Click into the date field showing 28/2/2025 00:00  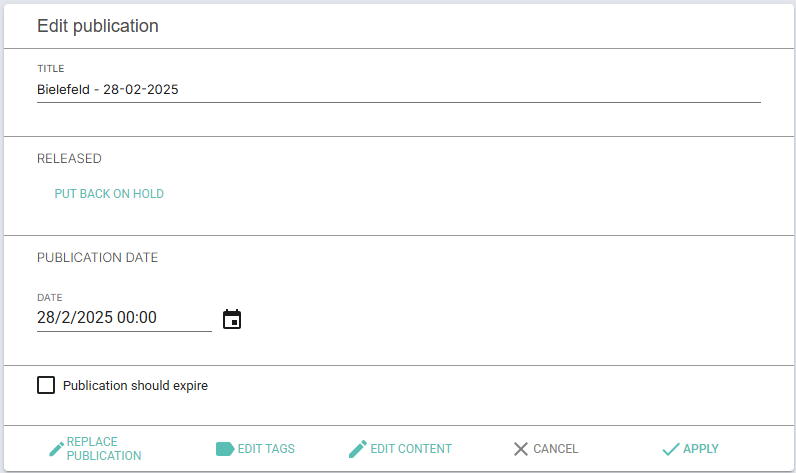[124, 318]
